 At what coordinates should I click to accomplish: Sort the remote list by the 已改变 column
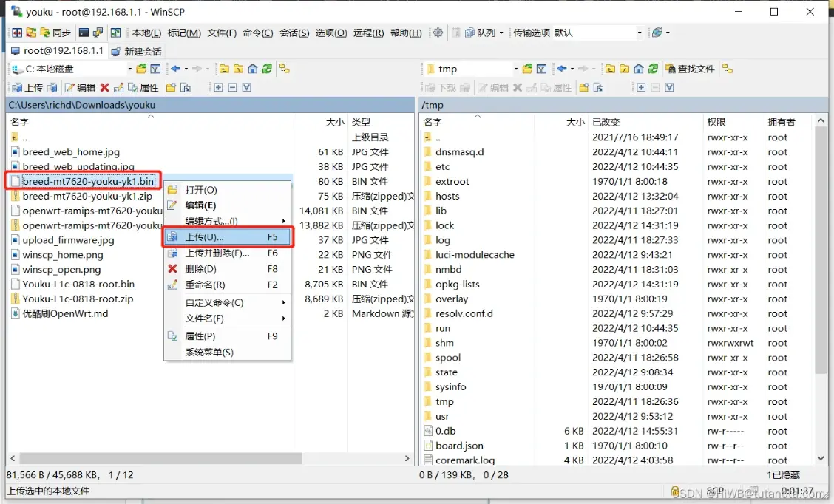click(x=645, y=122)
